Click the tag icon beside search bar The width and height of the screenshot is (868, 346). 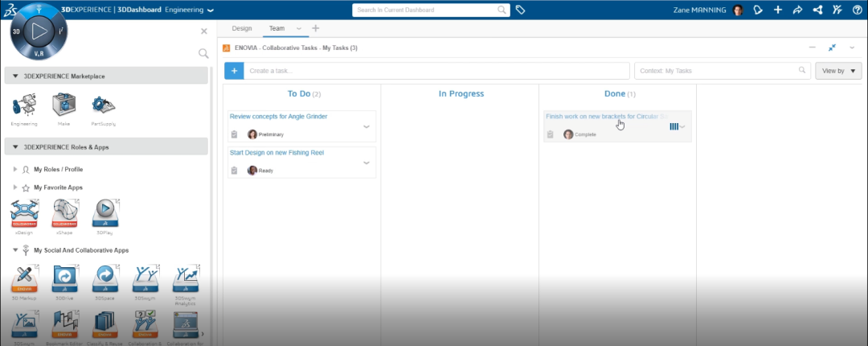click(x=520, y=10)
